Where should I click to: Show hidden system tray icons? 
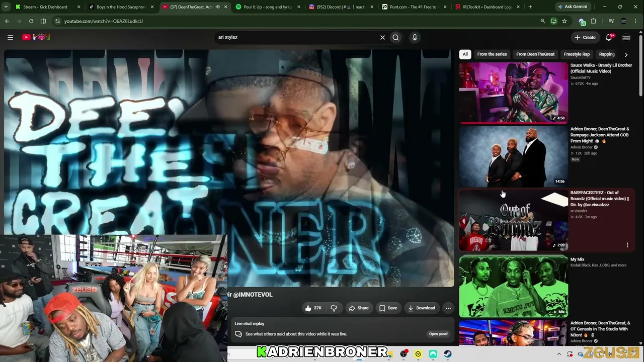pyautogui.click(x=558, y=354)
